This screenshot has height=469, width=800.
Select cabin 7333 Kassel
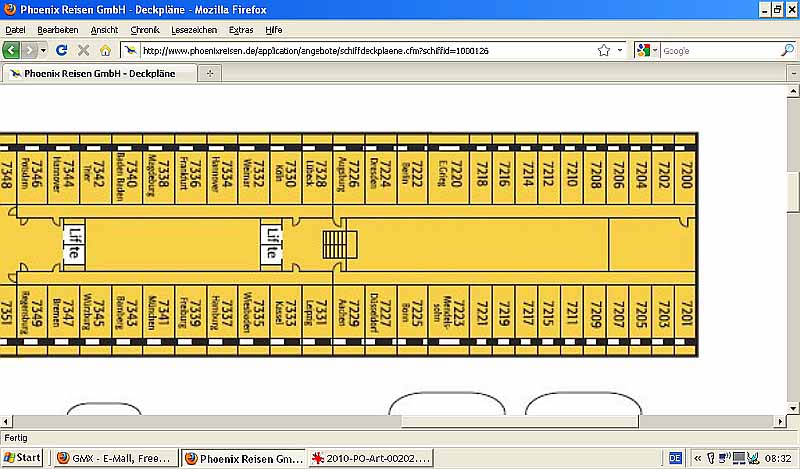pos(286,311)
